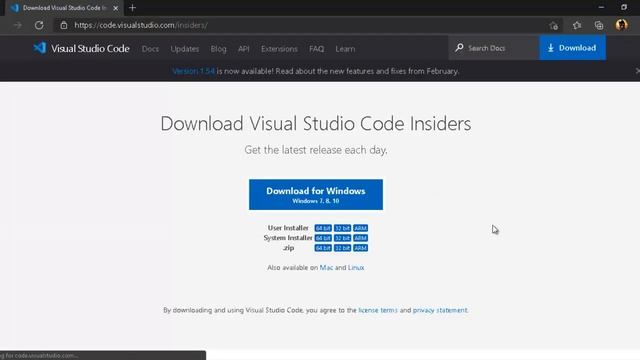
Task: Reload the page with refresh icon
Action: (x=39, y=25)
